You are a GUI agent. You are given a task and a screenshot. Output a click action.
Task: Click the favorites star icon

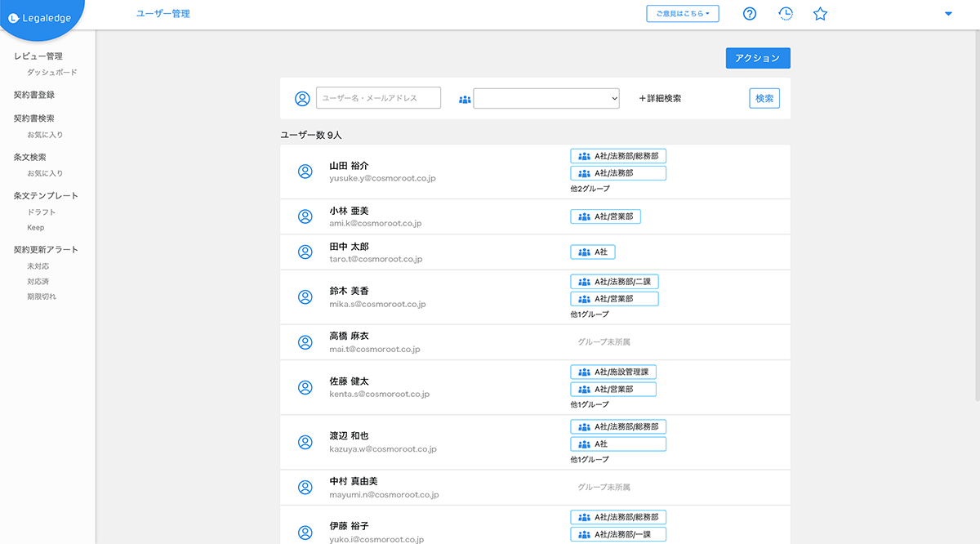click(821, 13)
